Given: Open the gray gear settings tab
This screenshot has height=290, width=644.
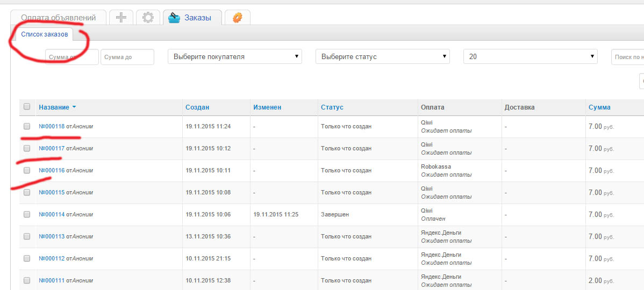Looking at the screenshot, I should [148, 18].
